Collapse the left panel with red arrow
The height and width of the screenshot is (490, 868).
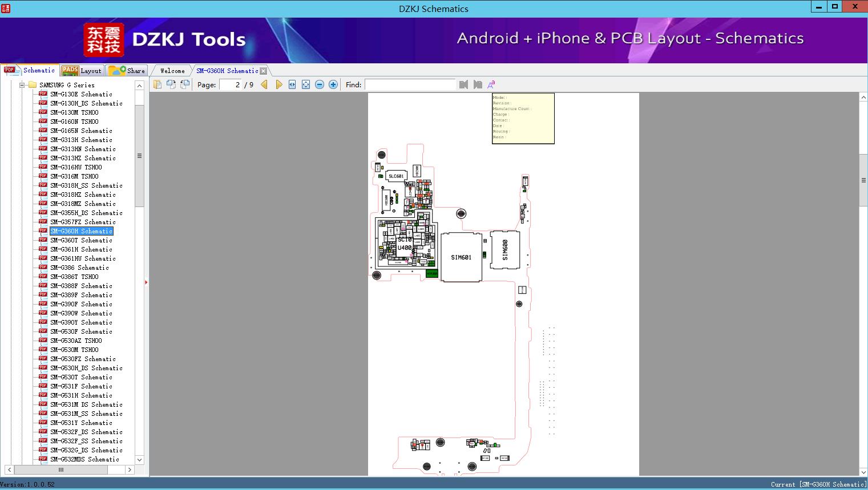click(x=146, y=282)
